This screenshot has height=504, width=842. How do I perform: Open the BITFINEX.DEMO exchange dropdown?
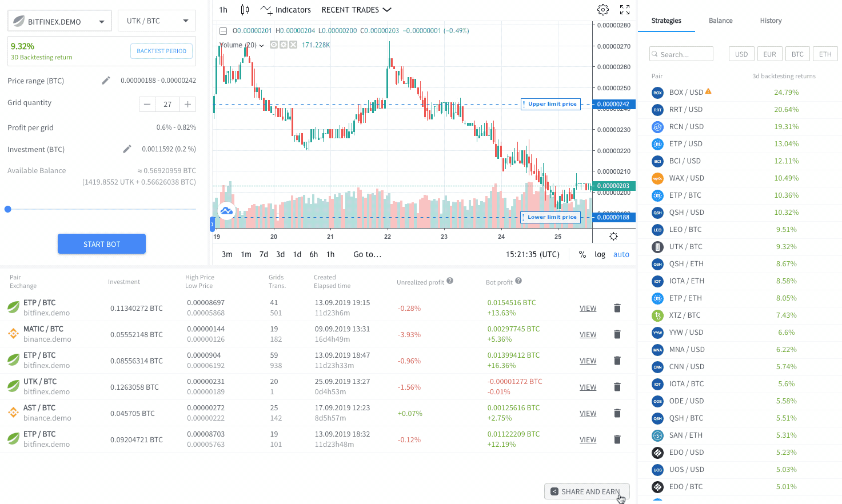pos(59,21)
